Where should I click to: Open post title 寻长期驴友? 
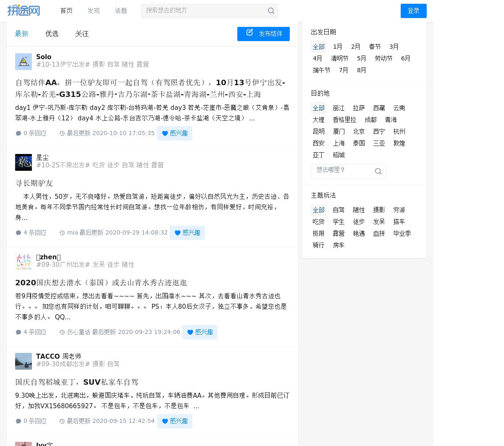click(x=34, y=184)
